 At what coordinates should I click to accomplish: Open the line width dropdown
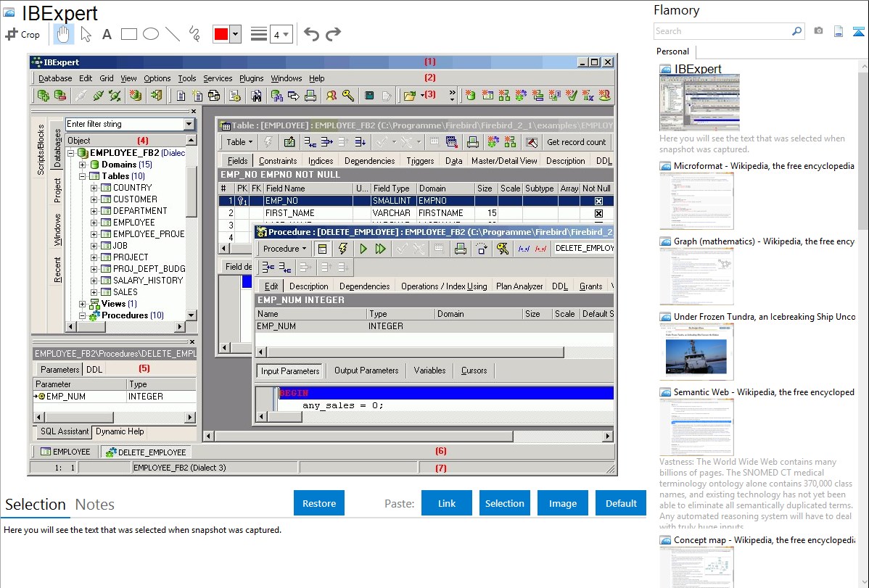[281, 34]
